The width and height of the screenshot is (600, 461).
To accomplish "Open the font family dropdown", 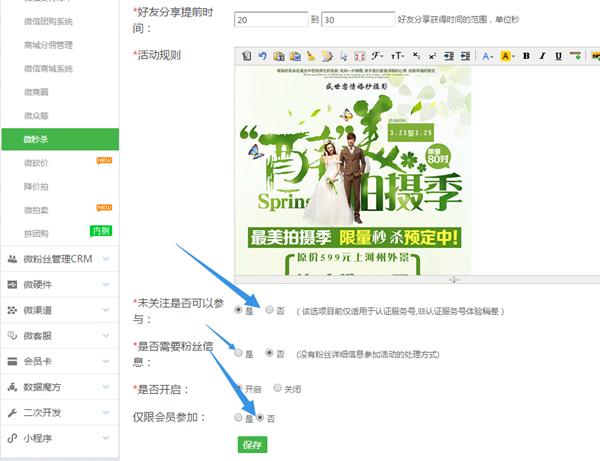I will (x=377, y=56).
